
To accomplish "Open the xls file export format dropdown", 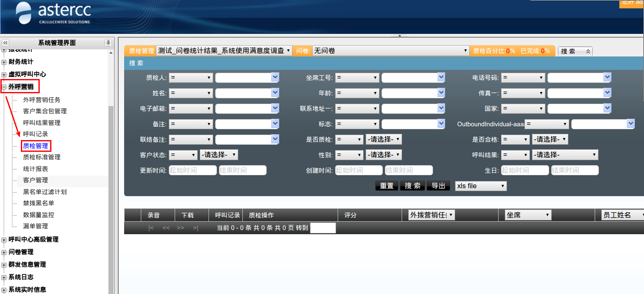I will click(481, 186).
